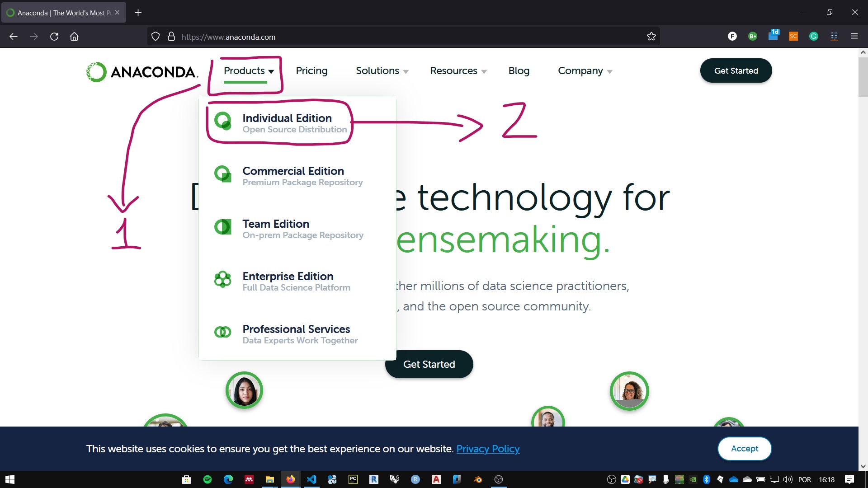Click the header Get Started button
This screenshot has width=868, height=488.
click(736, 70)
